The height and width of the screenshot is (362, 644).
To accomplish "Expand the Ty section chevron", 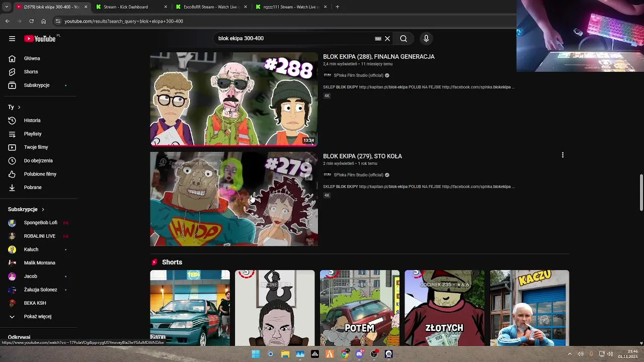I will (19, 107).
